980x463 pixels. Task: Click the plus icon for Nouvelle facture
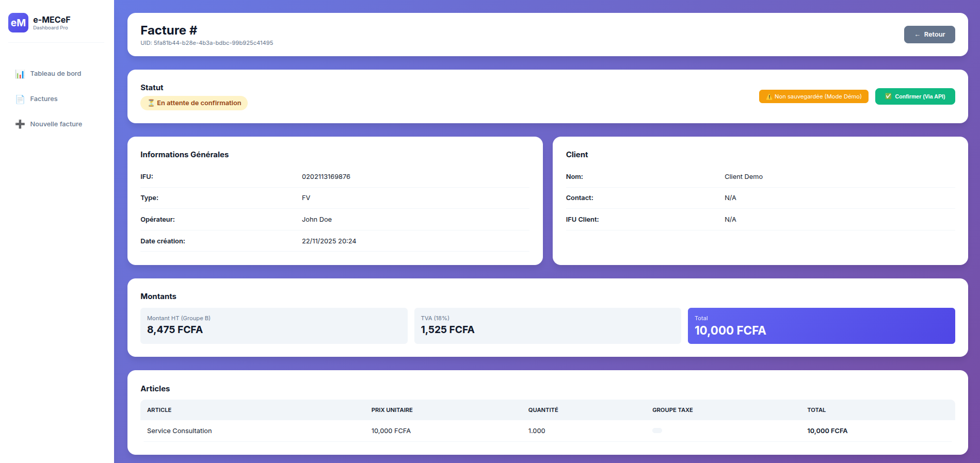[20, 124]
